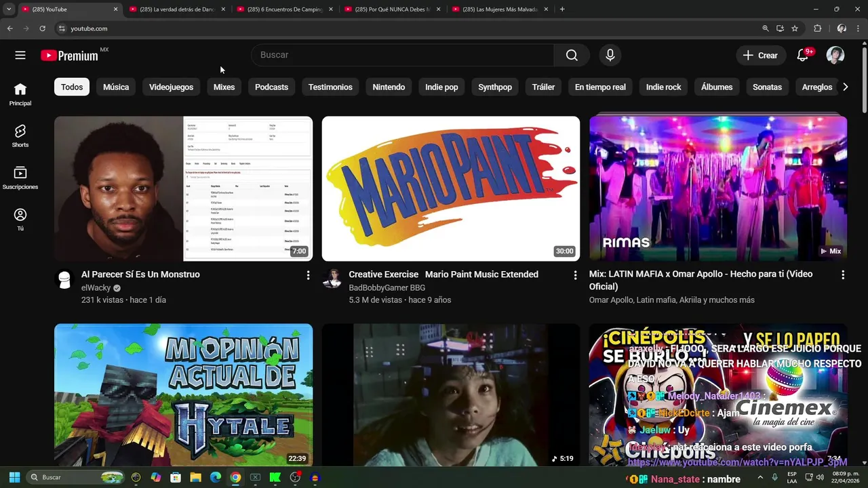
Task: Select the Sonatas chip
Action: point(767,87)
